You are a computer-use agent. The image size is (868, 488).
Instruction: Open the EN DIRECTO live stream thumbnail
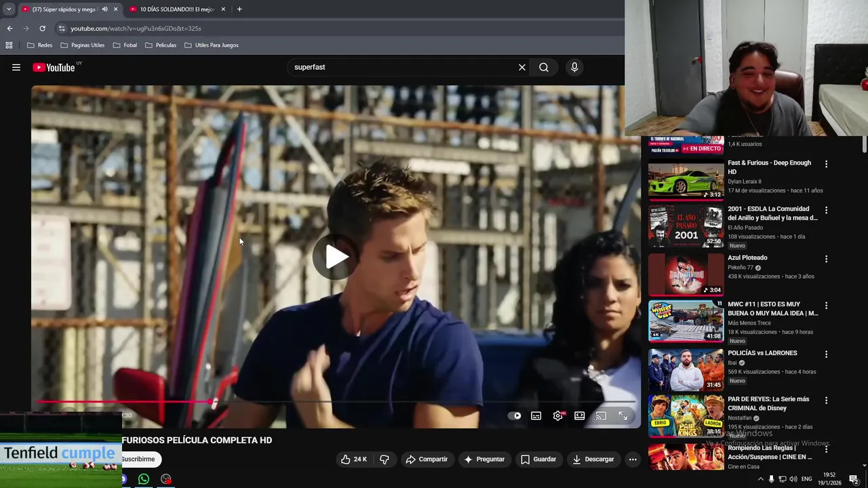click(x=686, y=145)
